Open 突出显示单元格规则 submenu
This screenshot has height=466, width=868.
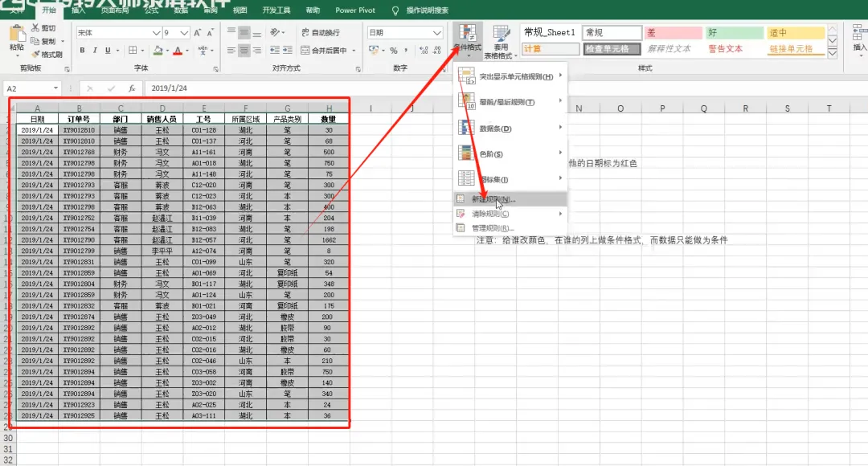tap(510, 76)
